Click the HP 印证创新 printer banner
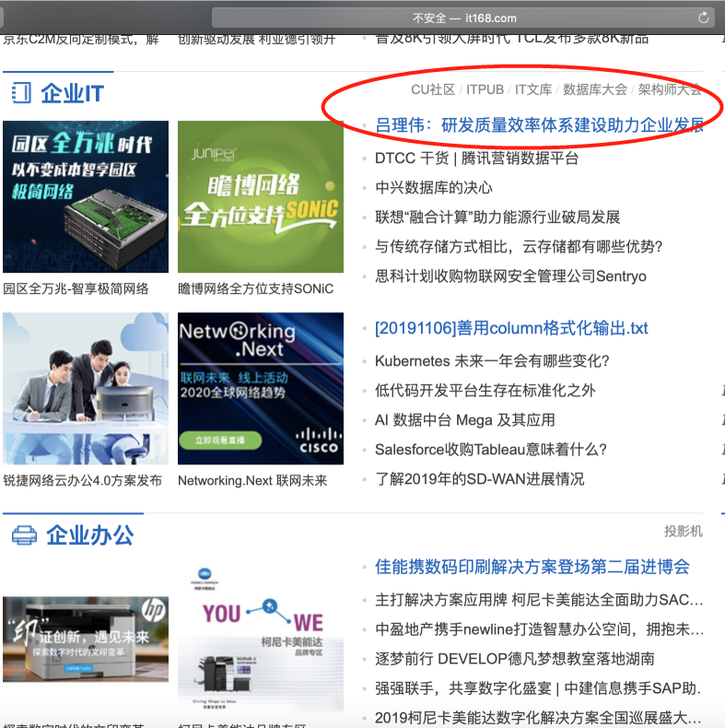Image resolution: width=725 pixels, height=728 pixels. [x=86, y=640]
